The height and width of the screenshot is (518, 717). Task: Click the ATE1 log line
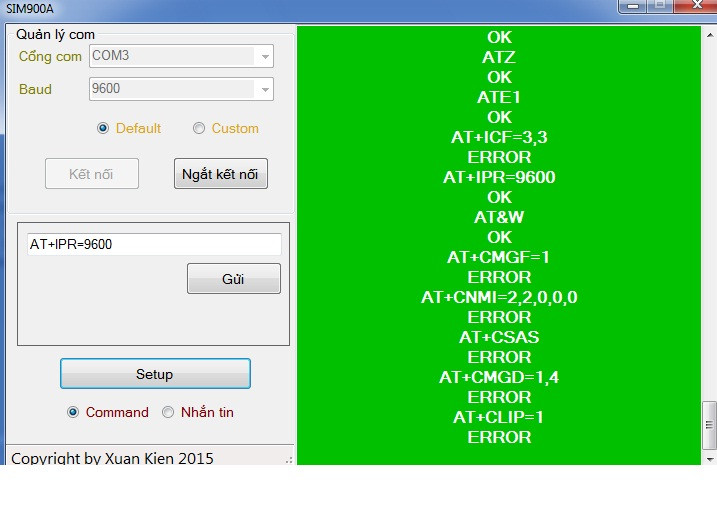[499, 97]
